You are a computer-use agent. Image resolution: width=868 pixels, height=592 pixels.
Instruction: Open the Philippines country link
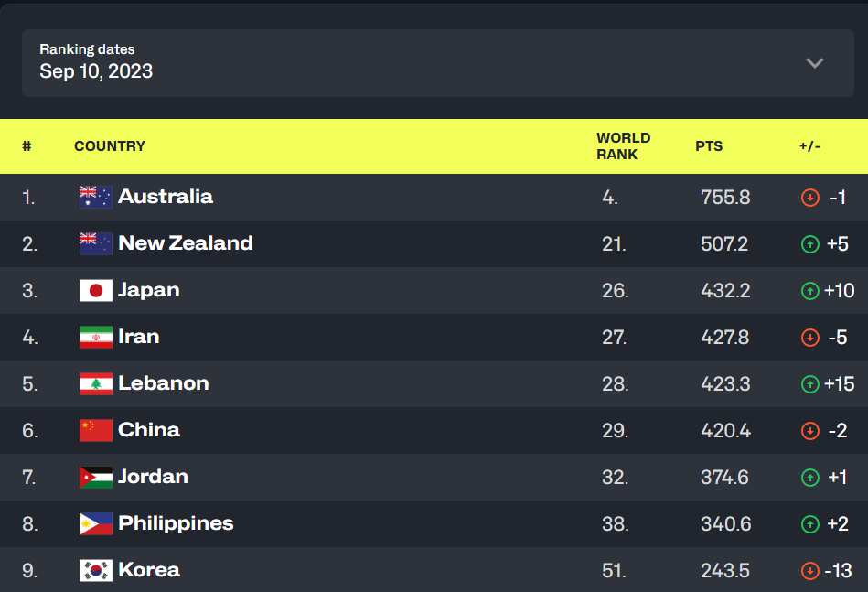pos(176,523)
